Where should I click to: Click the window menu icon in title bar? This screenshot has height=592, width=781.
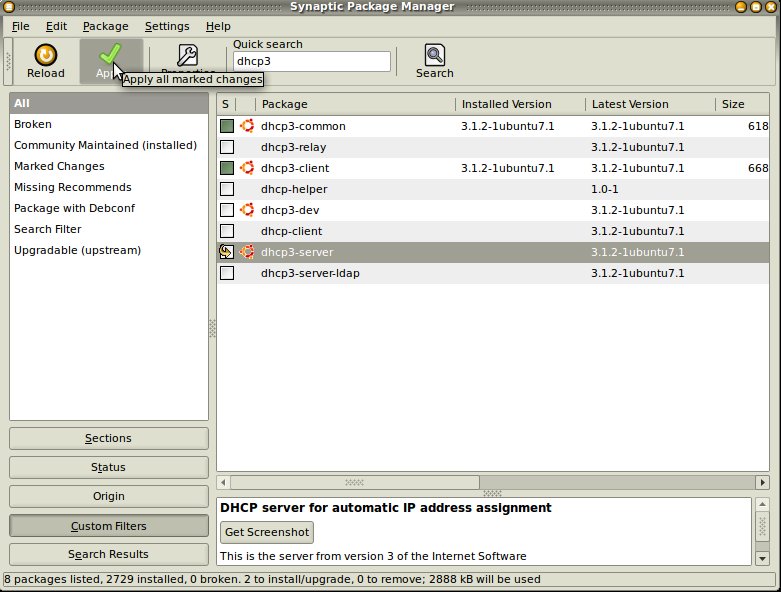click(8, 6)
